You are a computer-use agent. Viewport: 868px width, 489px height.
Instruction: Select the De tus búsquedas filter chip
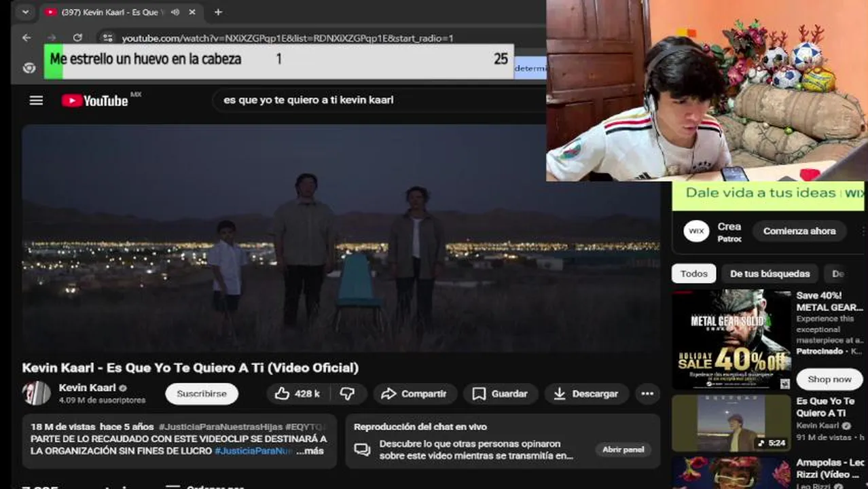click(x=770, y=274)
